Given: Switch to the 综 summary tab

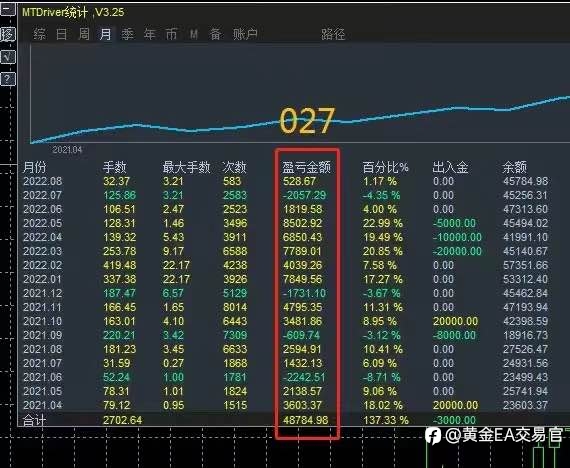Looking at the screenshot, I should pos(39,35).
